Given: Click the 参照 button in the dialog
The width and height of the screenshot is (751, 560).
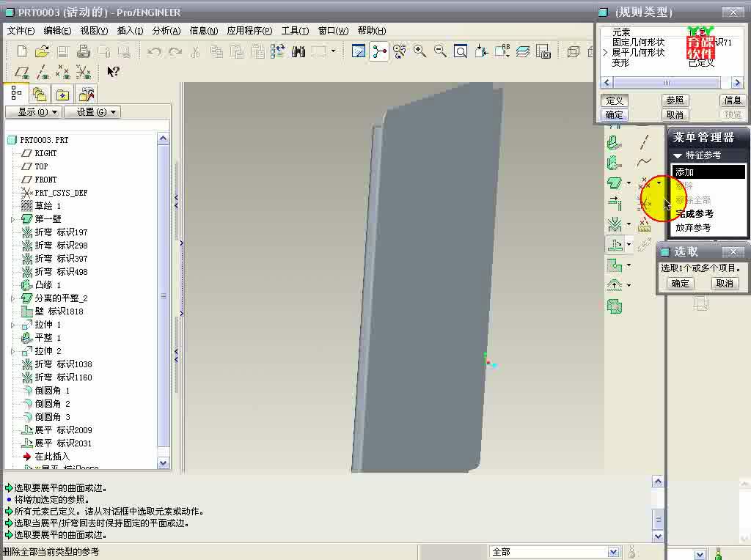Looking at the screenshot, I should pyautogui.click(x=675, y=100).
